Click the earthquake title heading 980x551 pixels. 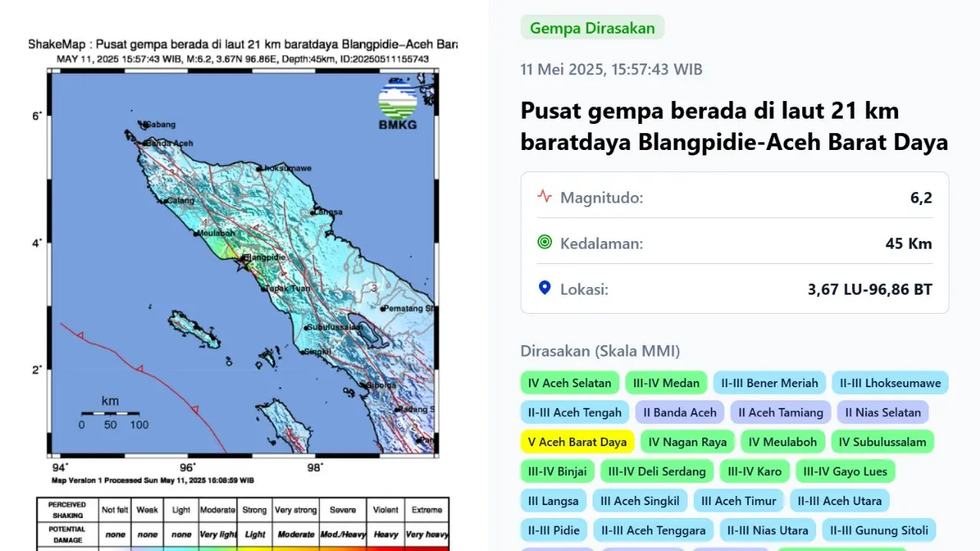[734, 126]
